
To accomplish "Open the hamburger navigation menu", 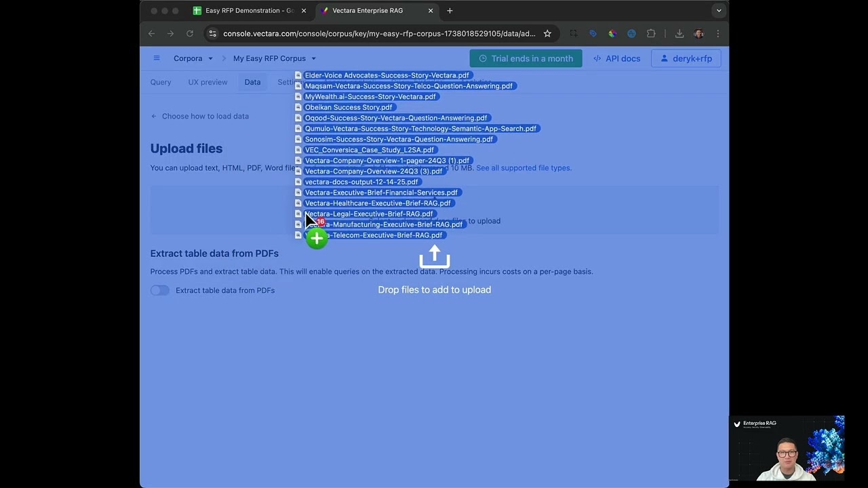I will pos(157,58).
